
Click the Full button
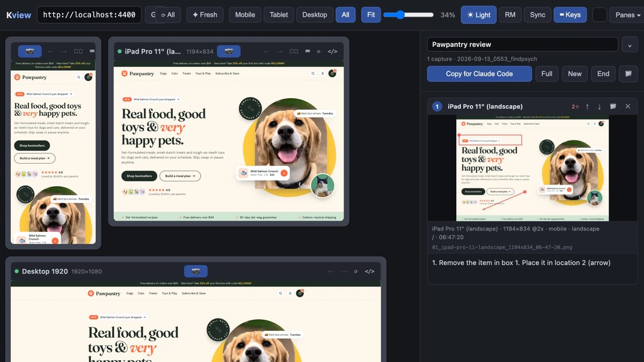(x=547, y=73)
